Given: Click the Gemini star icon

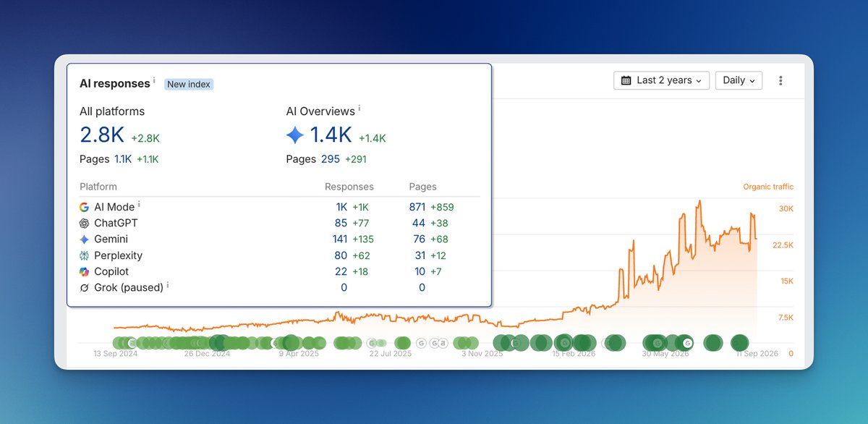Looking at the screenshot, I should (84, 239).
